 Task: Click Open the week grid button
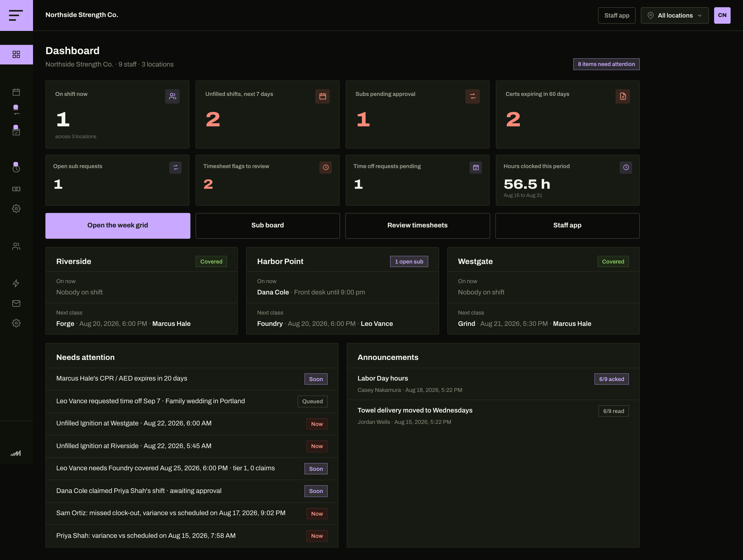click(x=118, y=226)
